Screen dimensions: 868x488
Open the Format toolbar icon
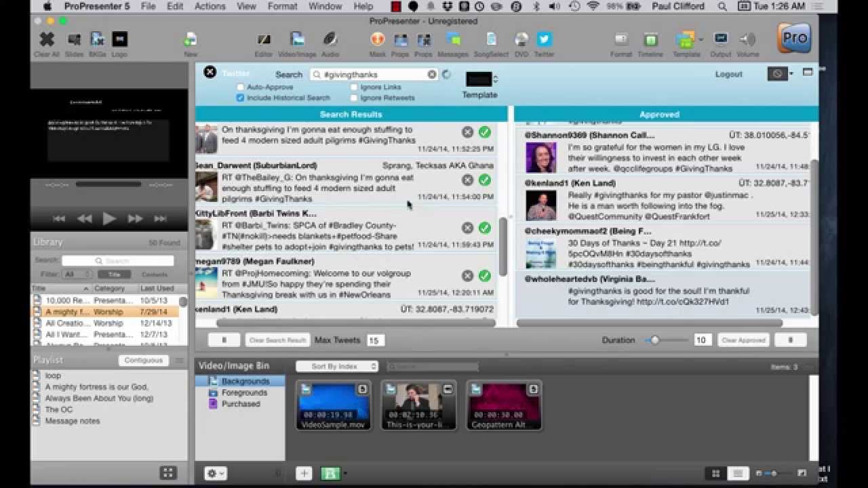(x=620, y=39)
